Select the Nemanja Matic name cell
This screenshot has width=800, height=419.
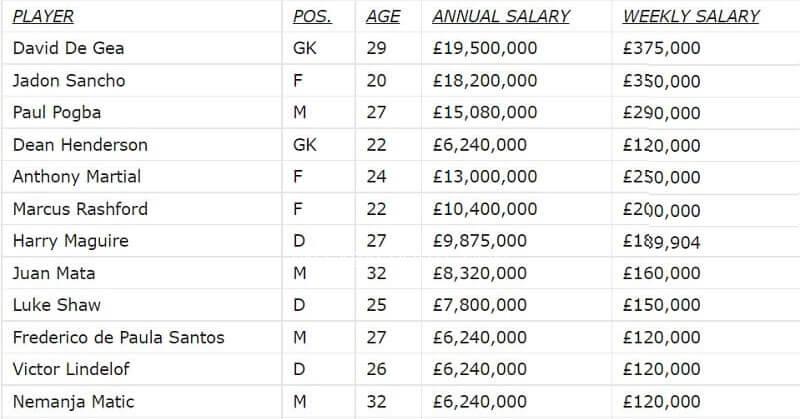click(x=72, y=401)
